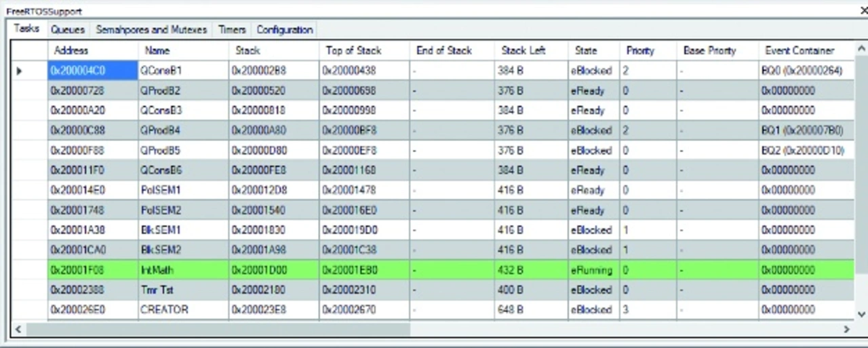868x348 pixels.
Task: Click the Tasks tab
Action: pos(26,29)
